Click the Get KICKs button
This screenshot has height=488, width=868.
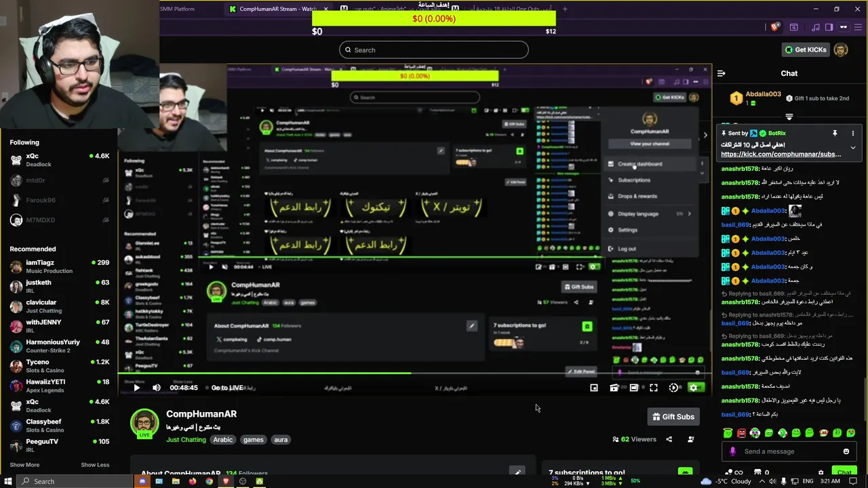click(x=806, y=49)
